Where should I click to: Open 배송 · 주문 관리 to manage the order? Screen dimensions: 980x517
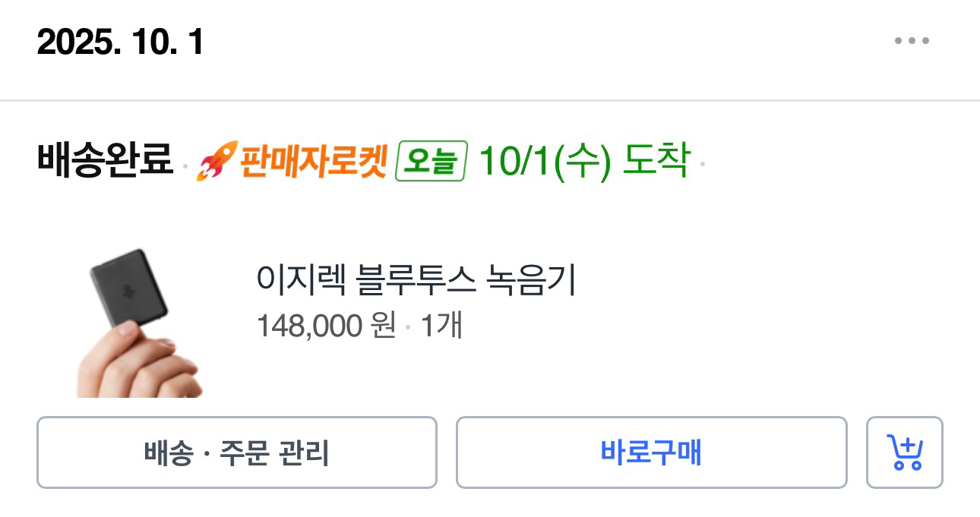237,452
